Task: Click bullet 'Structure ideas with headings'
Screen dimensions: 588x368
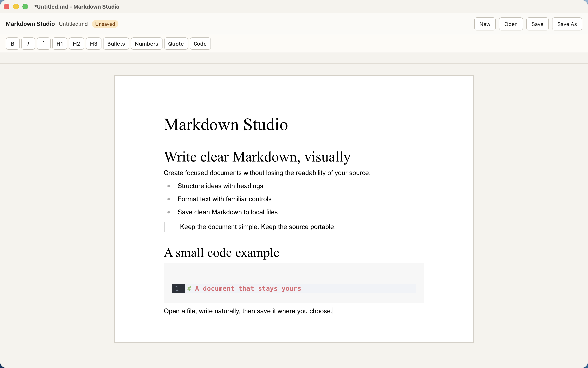Action: coord(220,186)
